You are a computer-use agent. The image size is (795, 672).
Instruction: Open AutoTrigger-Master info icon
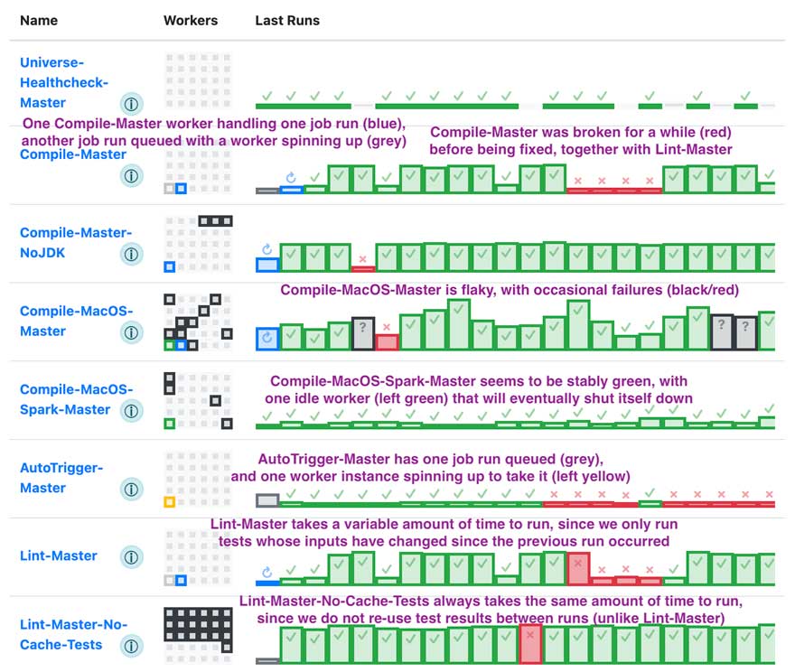coord(132,490)
